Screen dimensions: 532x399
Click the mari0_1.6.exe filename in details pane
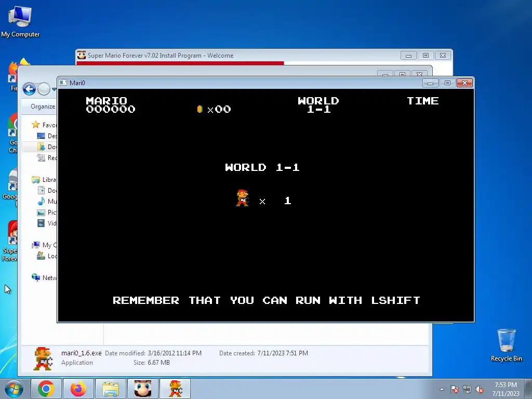tap(82, 353)
